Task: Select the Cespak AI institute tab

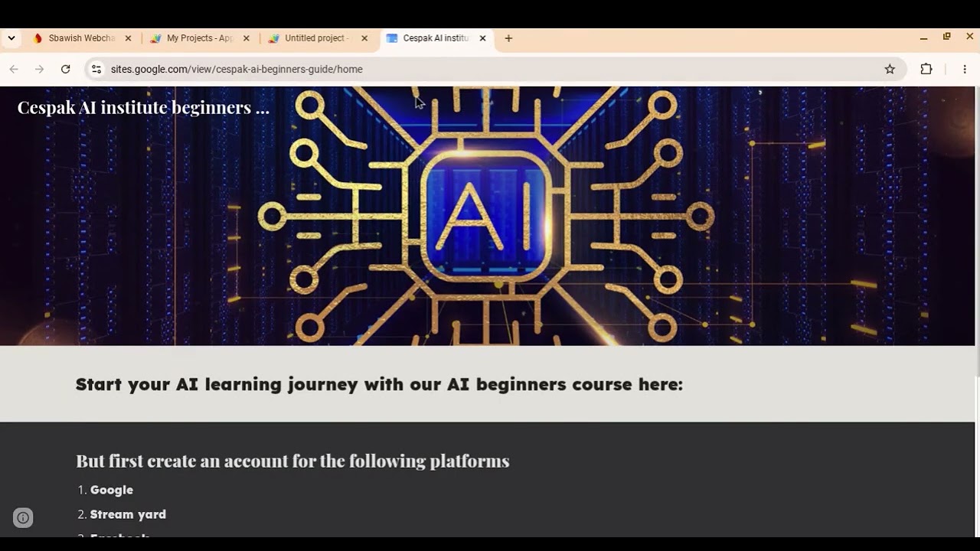Action: (436, 38)
